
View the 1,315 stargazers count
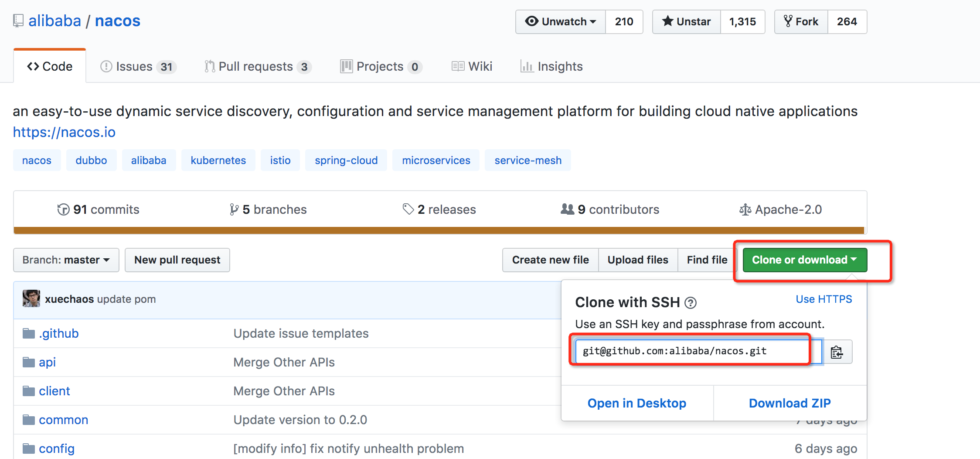point(742,21)
